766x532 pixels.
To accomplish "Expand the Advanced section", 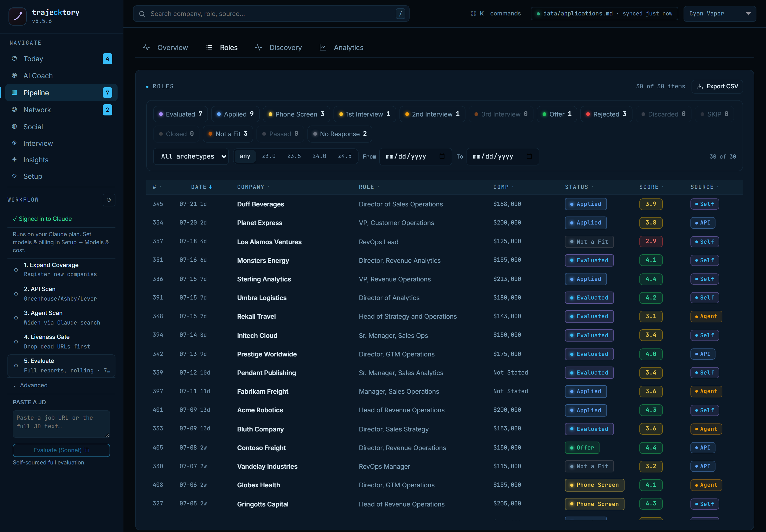I will [x=33, y=385].
